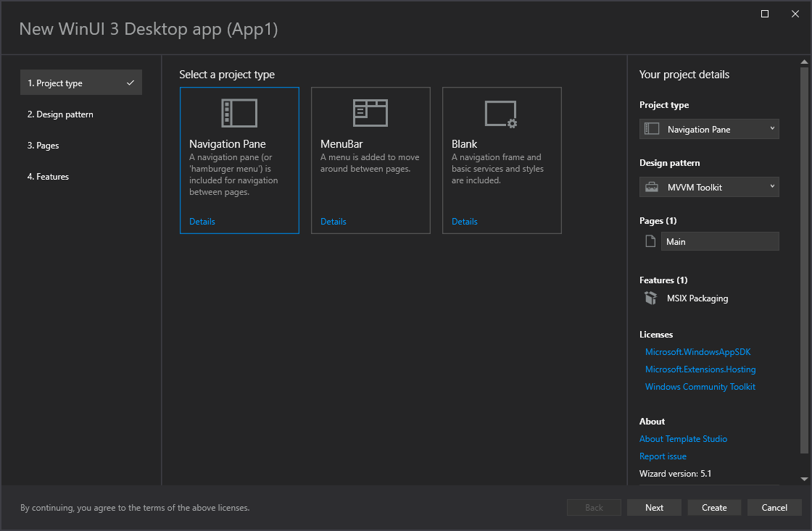Click the checkmark on the Project type step
This screenshot has height=531, width=812.
(x=130, y=82)
